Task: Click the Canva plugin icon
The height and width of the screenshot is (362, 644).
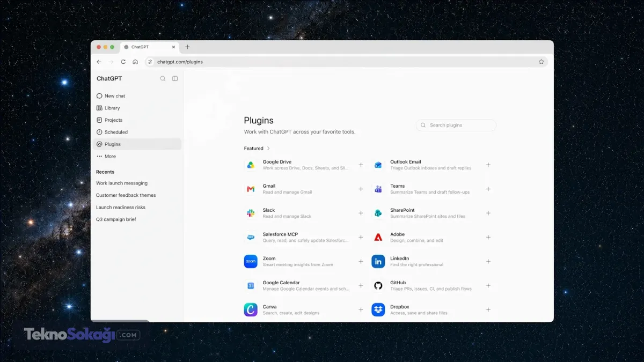Action: [251, 309]
